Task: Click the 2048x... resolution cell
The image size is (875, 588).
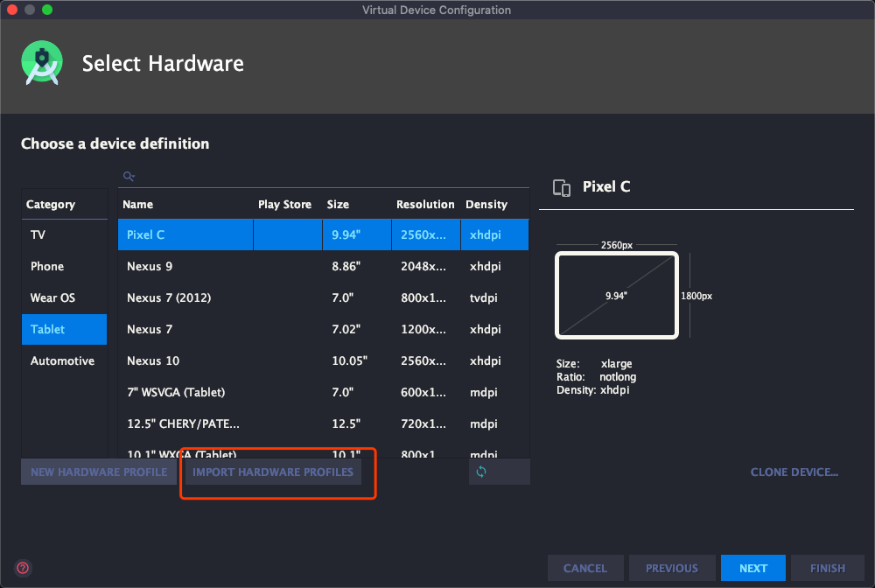Action: 426,266
